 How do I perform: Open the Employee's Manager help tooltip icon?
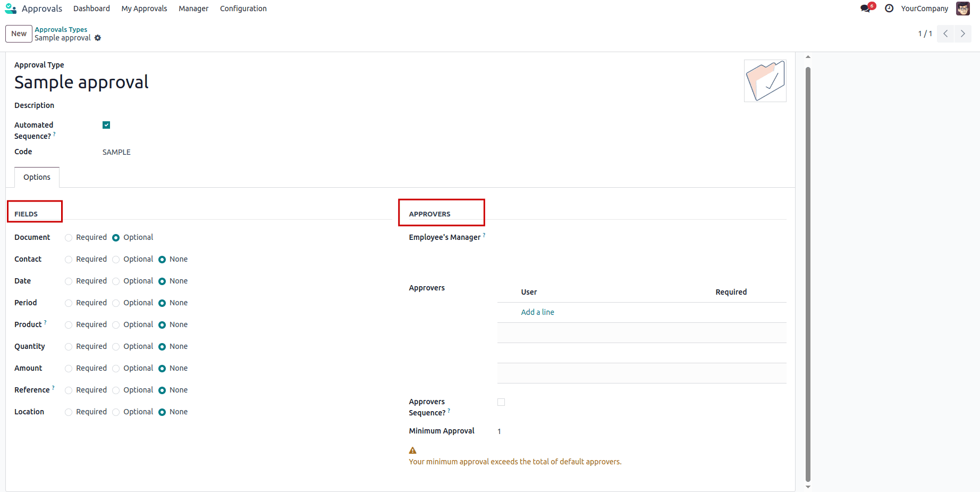point(484,235)
